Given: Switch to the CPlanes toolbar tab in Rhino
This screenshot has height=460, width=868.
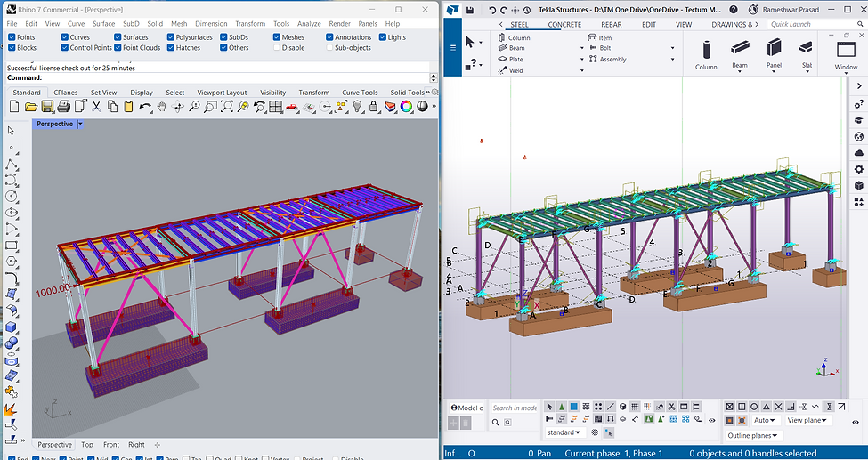Looking at the screenshot, I should [66, 93].
